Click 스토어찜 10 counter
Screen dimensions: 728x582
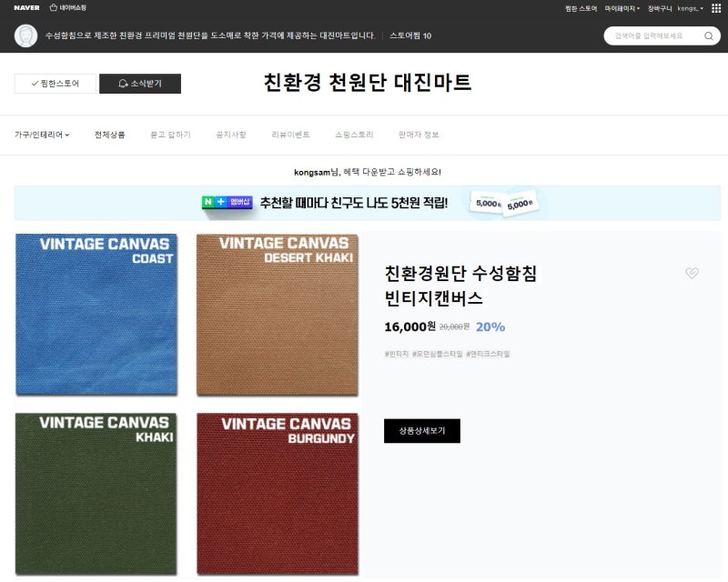[x=410, y=35]
